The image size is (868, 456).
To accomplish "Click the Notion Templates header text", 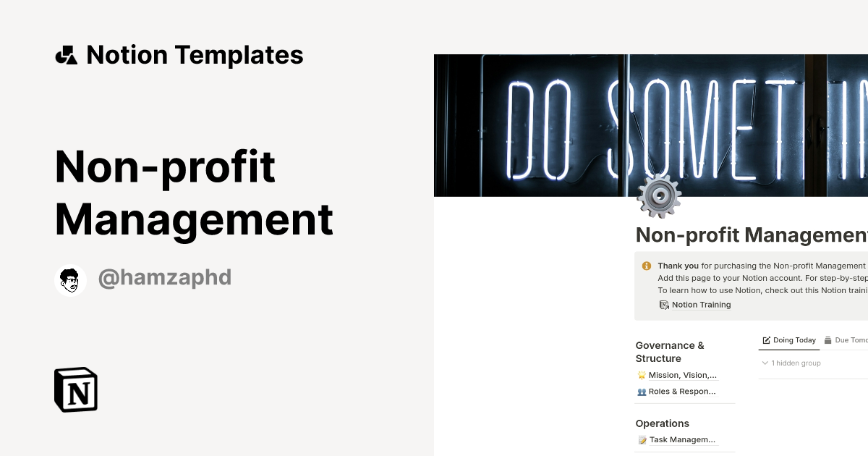I will [x=195, y=55].
